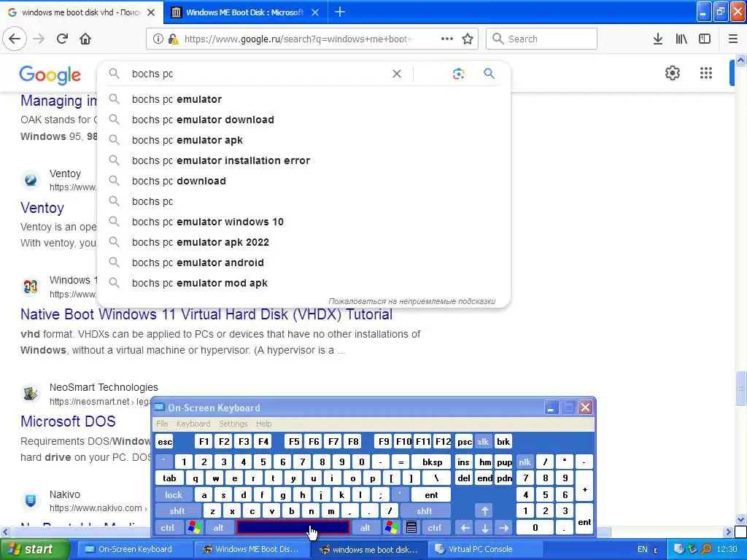The height and width of the screenshot is (560, 747).
Task: Click the page's vertical scrollbar thumb
Action: pyautogui.click(x=741, y=388)
